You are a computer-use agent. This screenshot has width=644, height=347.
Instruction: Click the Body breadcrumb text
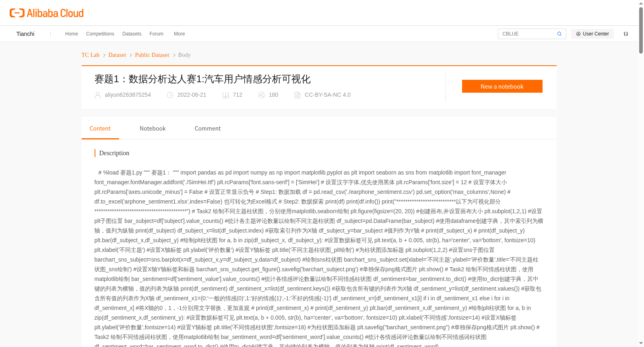tap(184, 55)
